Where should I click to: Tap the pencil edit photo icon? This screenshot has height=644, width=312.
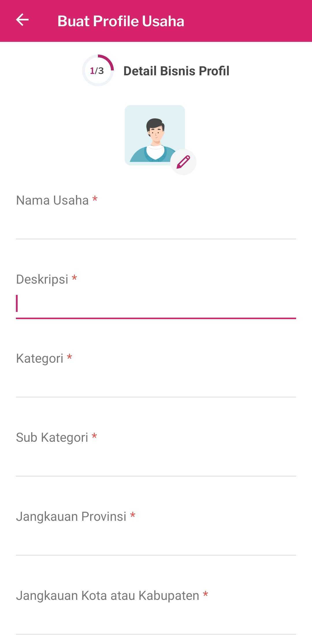(183, 162)
